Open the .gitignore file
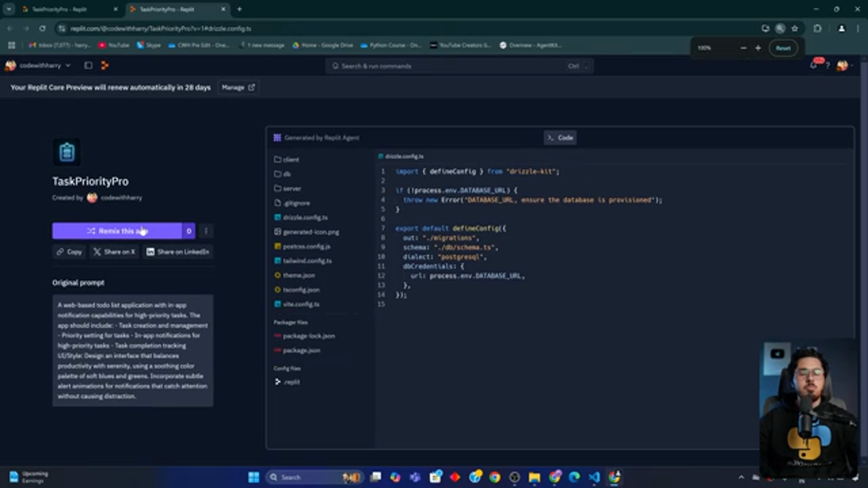The height and width of the screenshot is (488, 868). pyautogui.click(x=292, y=203)
